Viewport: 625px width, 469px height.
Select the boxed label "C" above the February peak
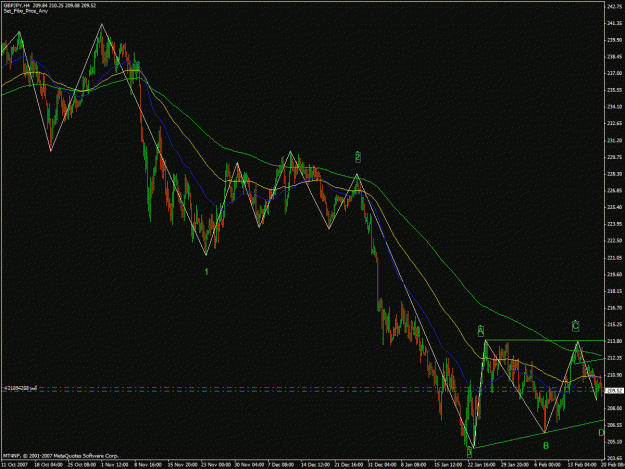[575, 326]
